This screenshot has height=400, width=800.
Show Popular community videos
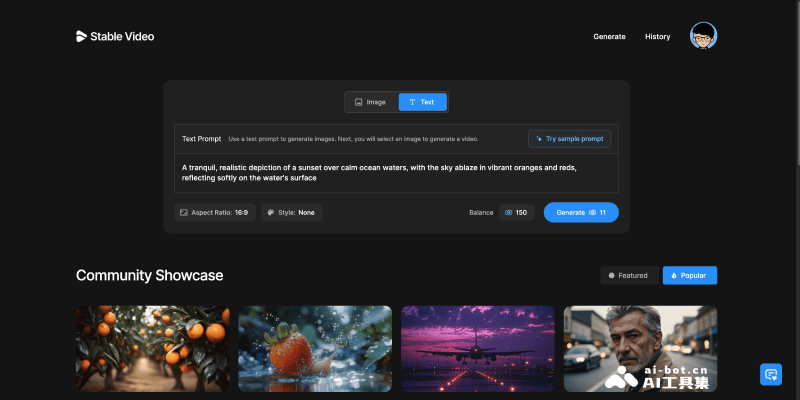coord(689,275)
